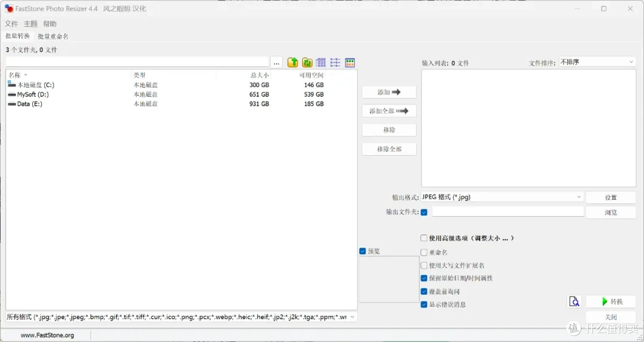Click the output folder path field
Image resolution: width=644 pixels, height=342 pixels.
[507, 212]
